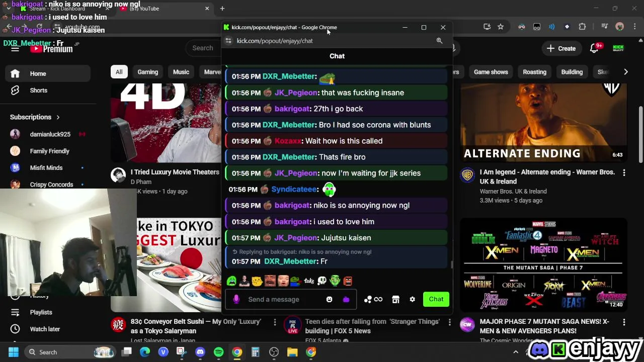
Task: Open Windows Start menu
Action: [x=14, y=352]
